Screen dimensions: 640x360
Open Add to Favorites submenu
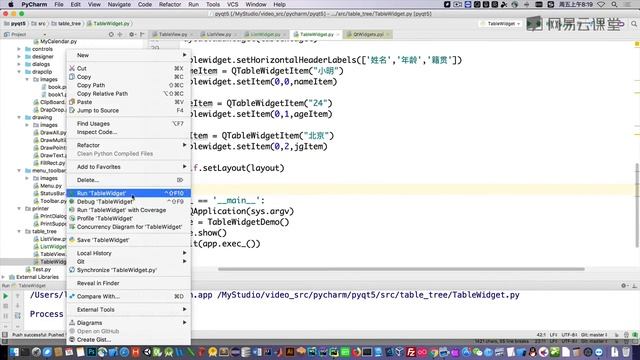tap(128, 167)
